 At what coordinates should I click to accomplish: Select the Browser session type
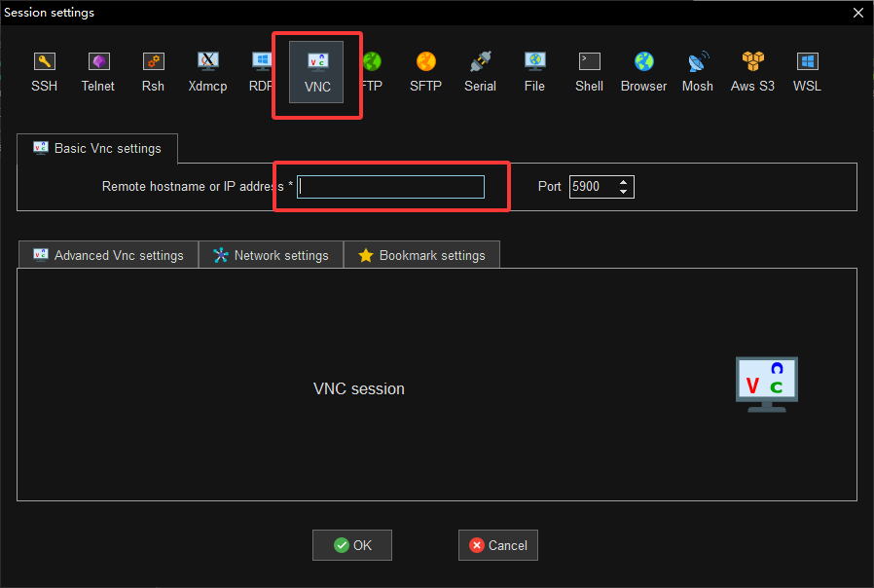[x=643, y=72]
